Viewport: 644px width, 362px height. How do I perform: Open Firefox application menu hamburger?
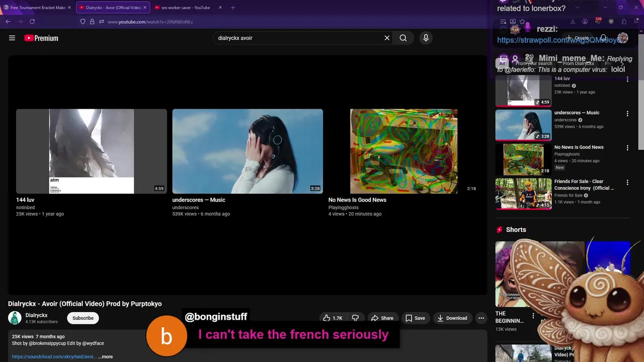[636, 22]
